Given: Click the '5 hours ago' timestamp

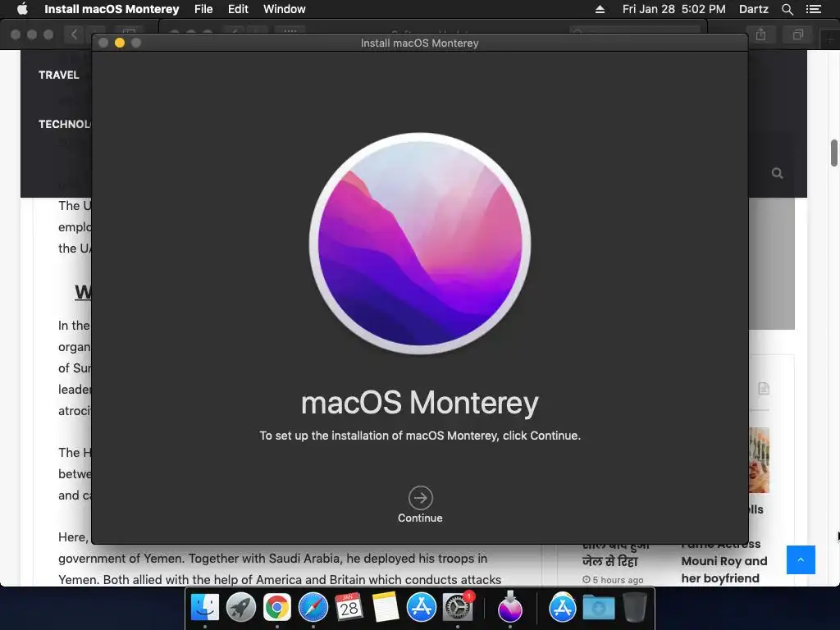Looking at the screenshot, I should point(613,580).
